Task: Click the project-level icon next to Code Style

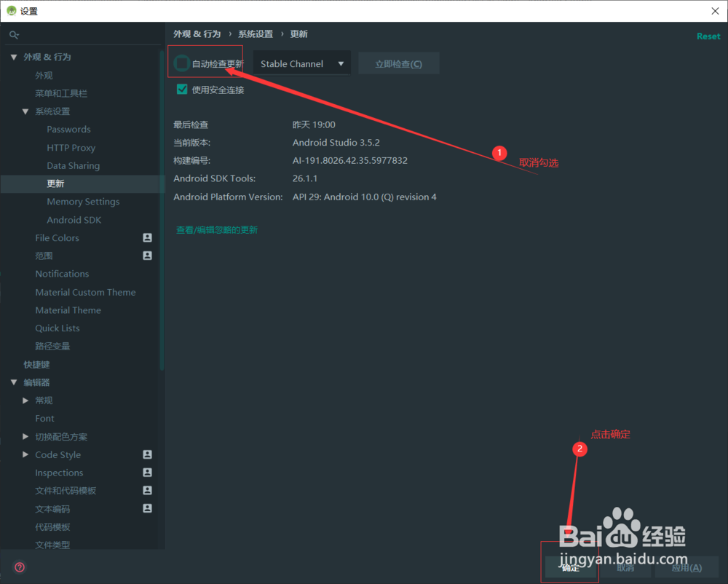Action: [x=146, y=454]
